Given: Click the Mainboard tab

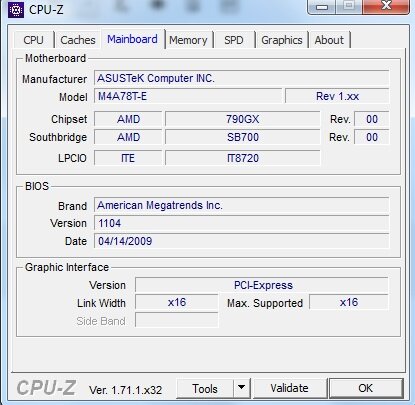Looking at the screenshot, I should [x=132, y=39].
